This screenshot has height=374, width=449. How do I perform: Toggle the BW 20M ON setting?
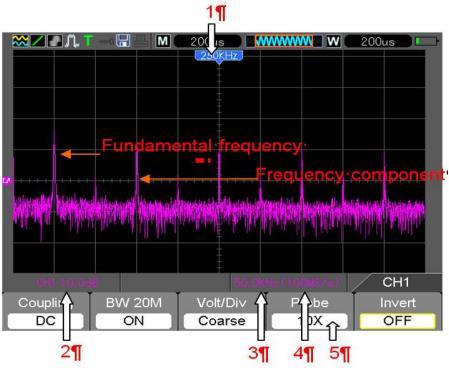(133, 321)
